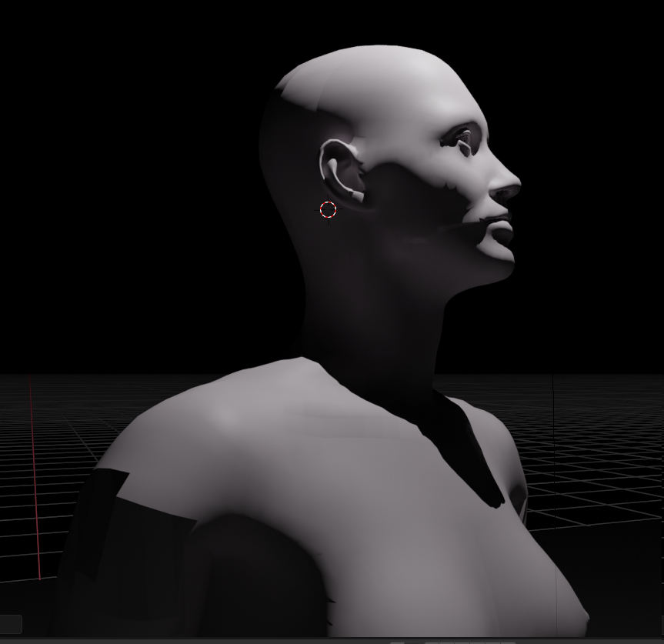Click the red vertical axis line
Viewport: 664px width, 644px height.
34,477
